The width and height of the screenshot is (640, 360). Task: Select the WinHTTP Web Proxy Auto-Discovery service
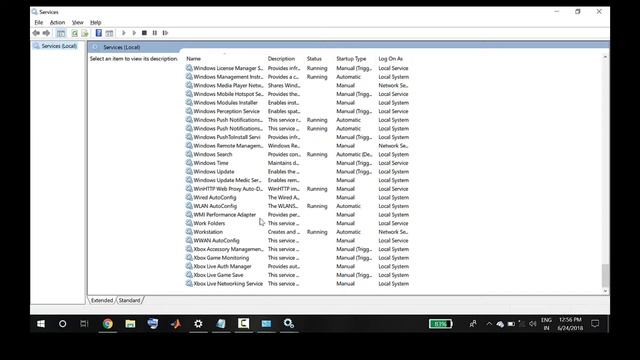click(x=298, y=189)
